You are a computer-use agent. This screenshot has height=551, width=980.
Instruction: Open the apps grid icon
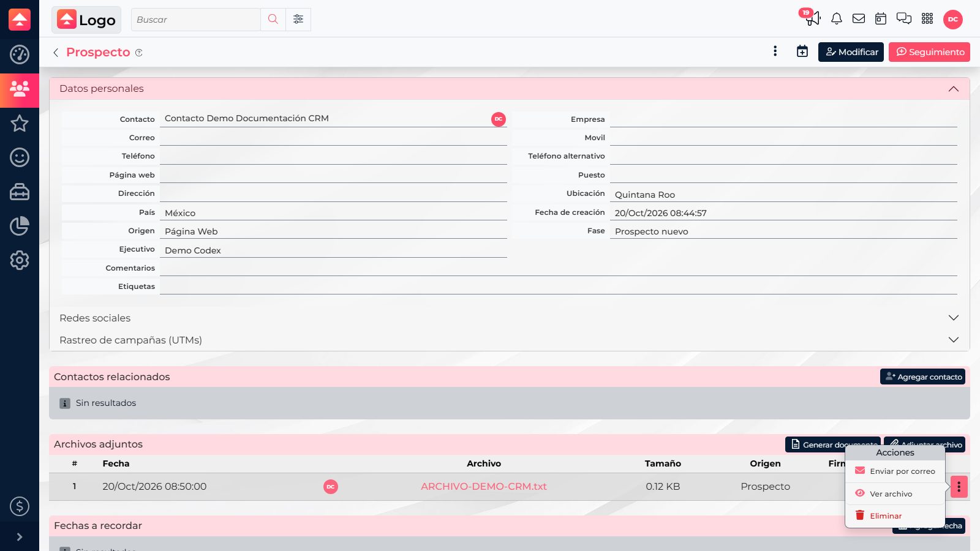927,19
